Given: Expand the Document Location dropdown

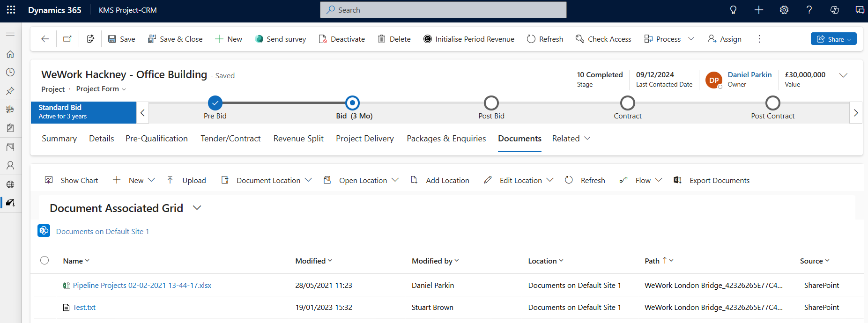Looking at the screenshot, I should click(308, 180).
